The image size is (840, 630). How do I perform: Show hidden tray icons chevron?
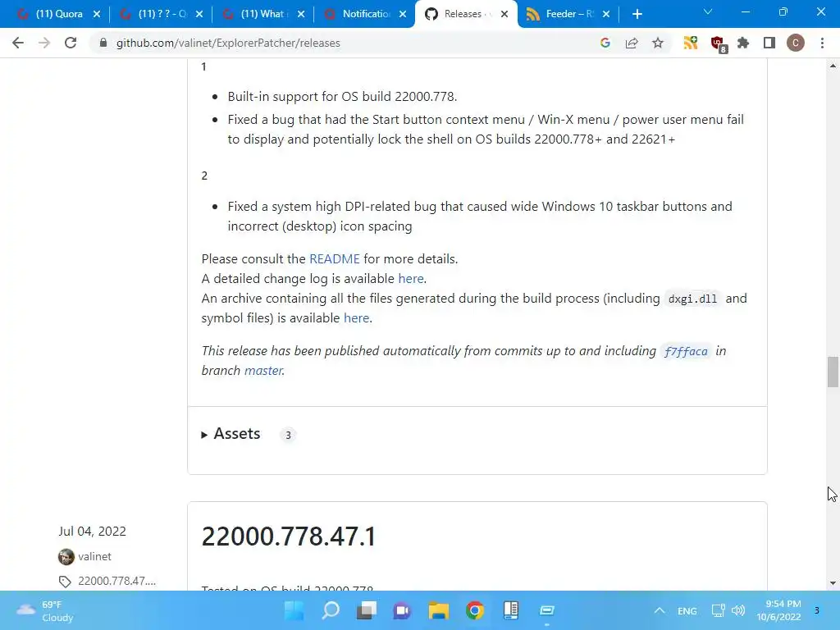(x=660, y=610)
